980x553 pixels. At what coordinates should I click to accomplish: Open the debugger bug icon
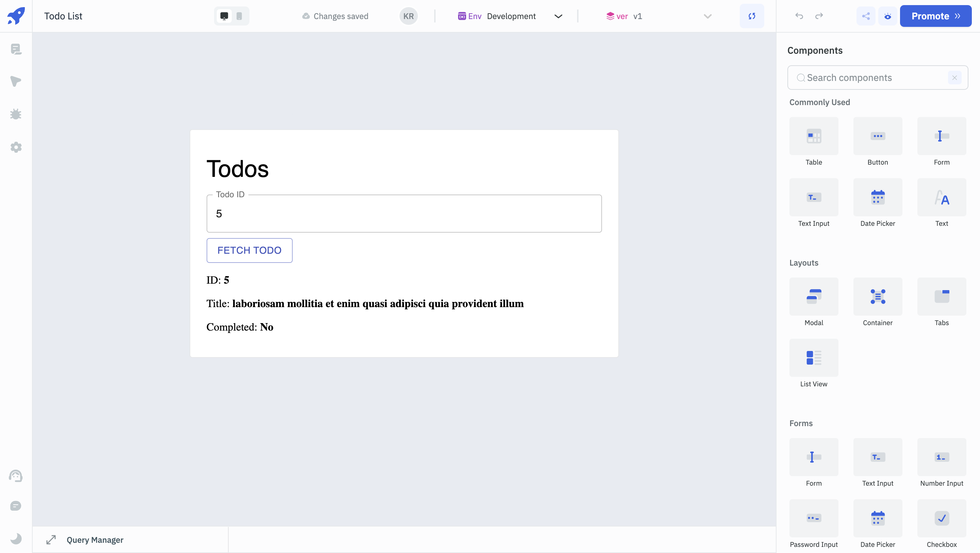click(x=16, y=114)
